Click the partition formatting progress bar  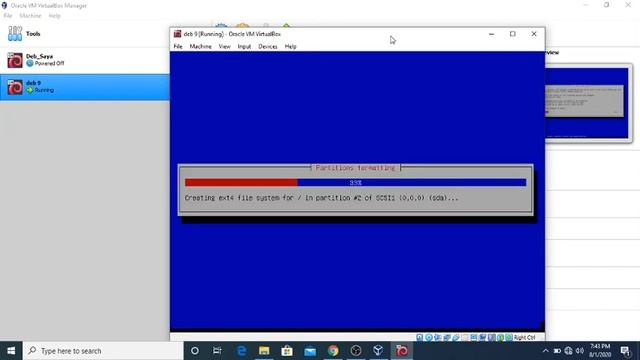356,182
